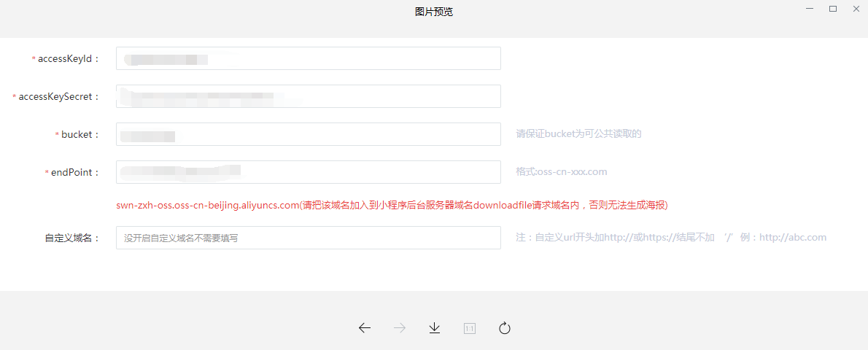Maximize the 图片预览 window

tap(833, 9)
